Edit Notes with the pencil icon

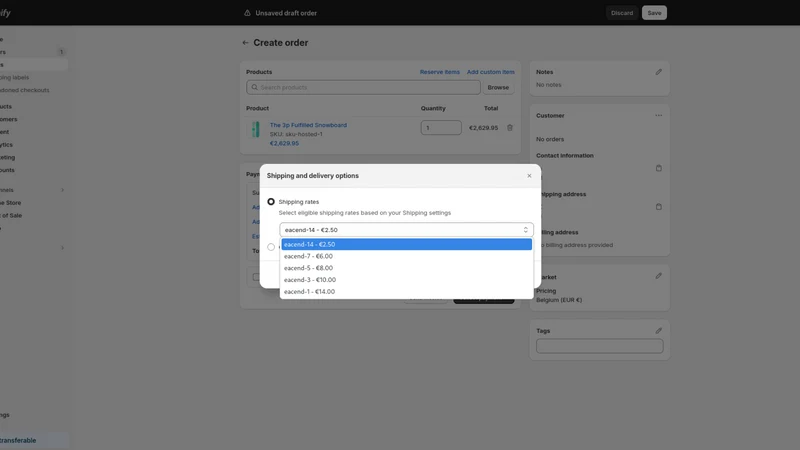(x=659, y=72)
